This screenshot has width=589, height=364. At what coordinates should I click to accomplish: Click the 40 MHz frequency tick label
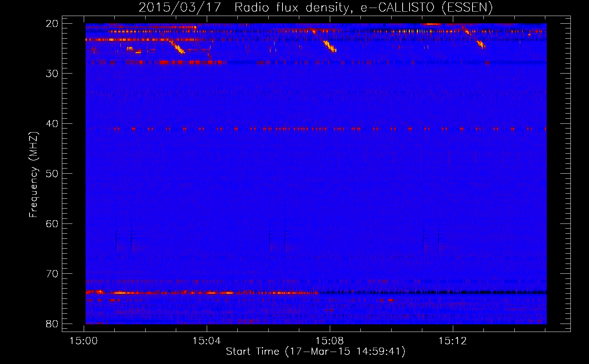tap(52, 123)
